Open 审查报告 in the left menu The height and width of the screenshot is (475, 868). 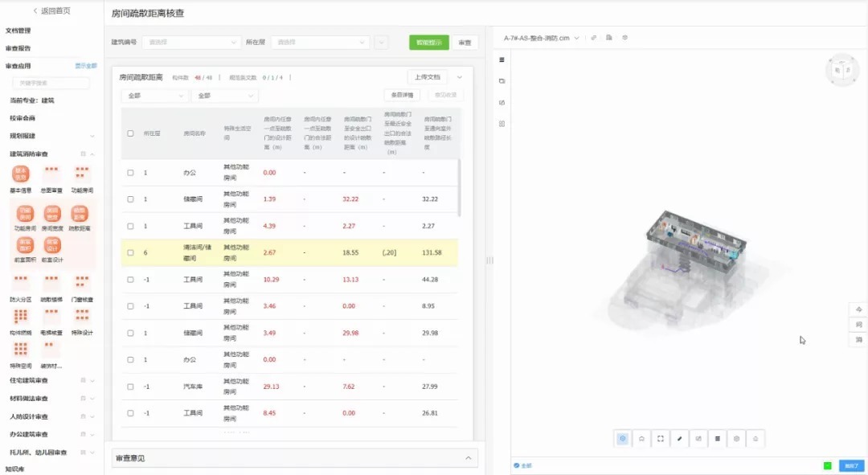(18, 48)
